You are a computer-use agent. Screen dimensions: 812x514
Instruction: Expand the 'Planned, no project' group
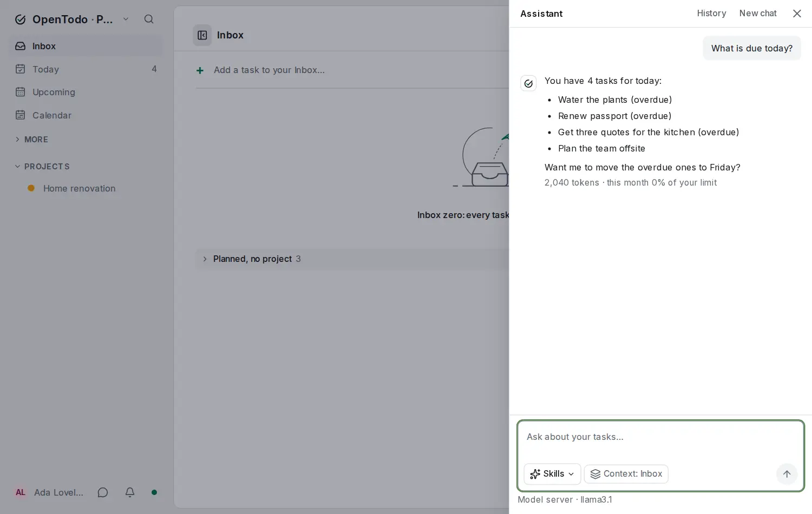click(352, 259)
